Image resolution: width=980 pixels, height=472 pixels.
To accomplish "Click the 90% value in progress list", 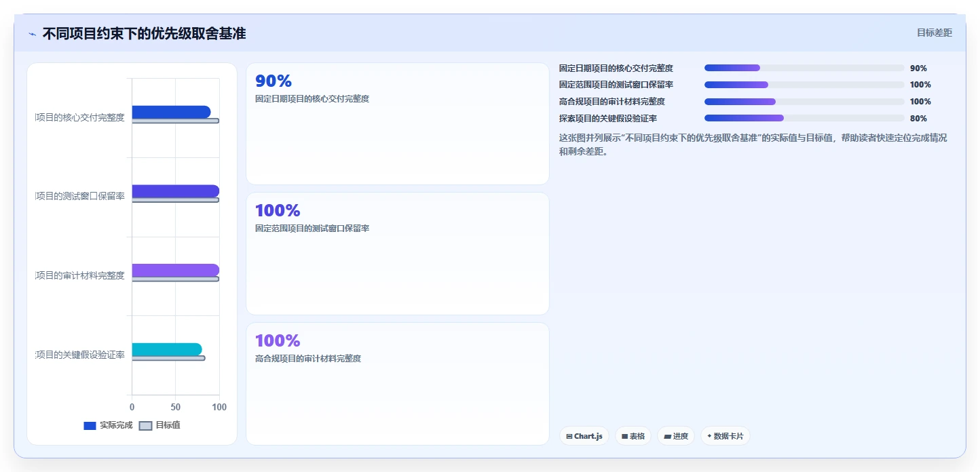I will [x=918, y=68].
